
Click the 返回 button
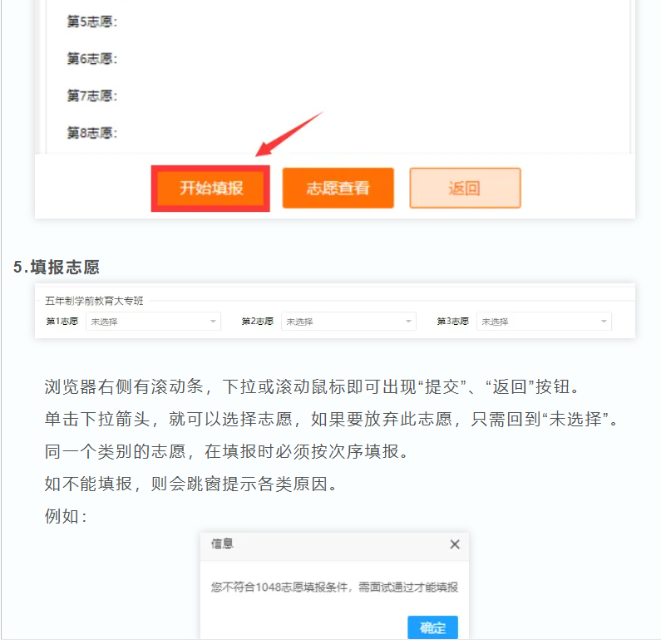(x=465, y=189)
